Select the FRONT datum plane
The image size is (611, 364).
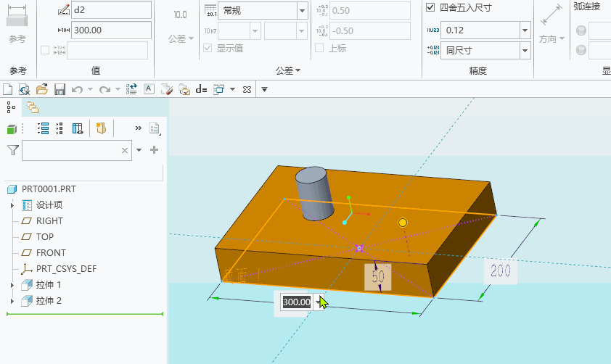click(51, 253)
